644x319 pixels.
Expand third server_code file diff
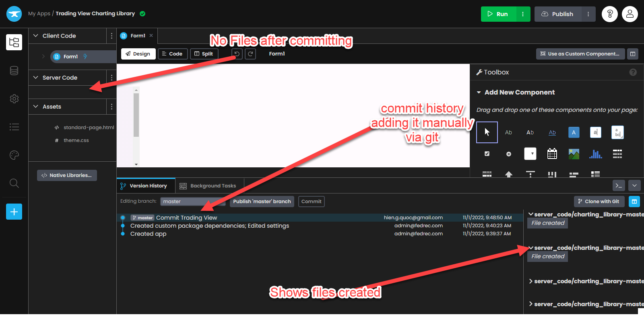(531, 281)
